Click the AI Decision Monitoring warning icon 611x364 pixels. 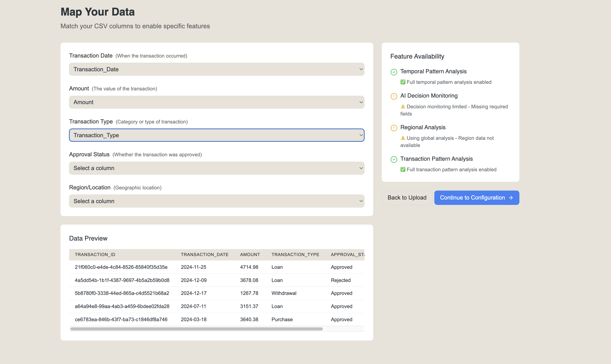coord(394,96)
